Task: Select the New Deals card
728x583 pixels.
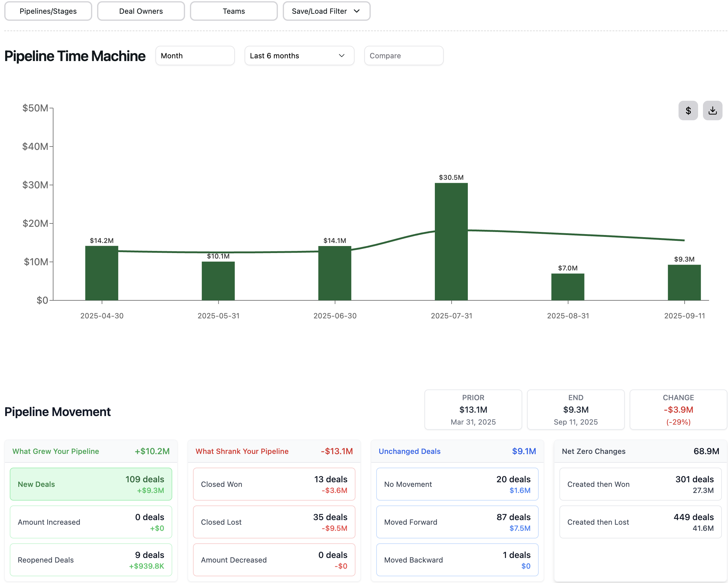Action: click(x=91, y=484)
